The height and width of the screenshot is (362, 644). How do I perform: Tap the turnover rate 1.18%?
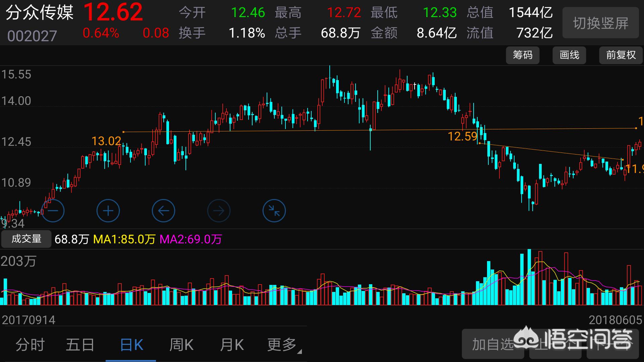pyautogui.click(x=247, y=33)
